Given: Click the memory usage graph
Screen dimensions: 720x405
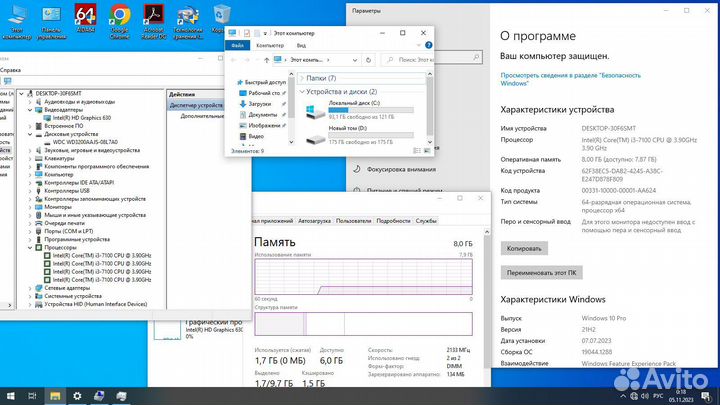Looking at the screenshot, I should (x=363, y=277).
